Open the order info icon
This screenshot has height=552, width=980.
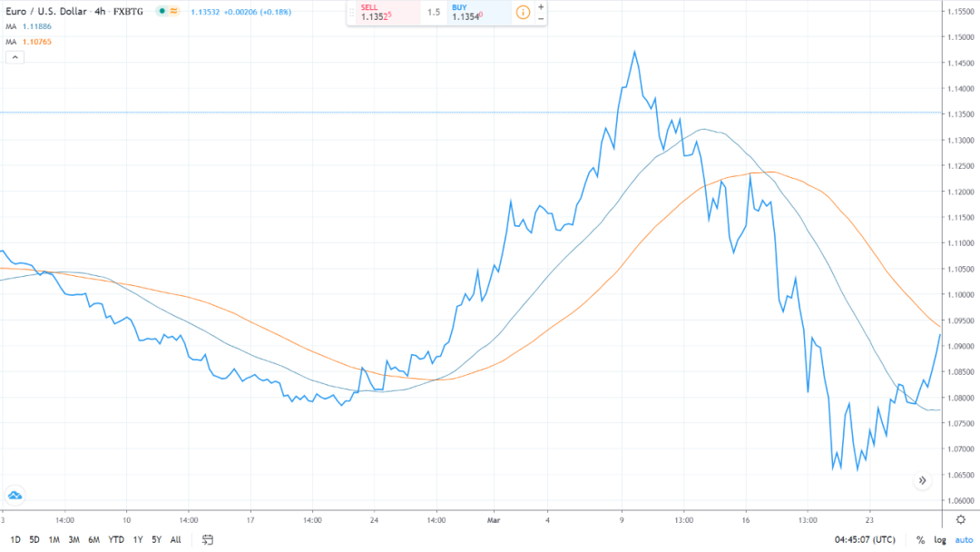point(523,13)
